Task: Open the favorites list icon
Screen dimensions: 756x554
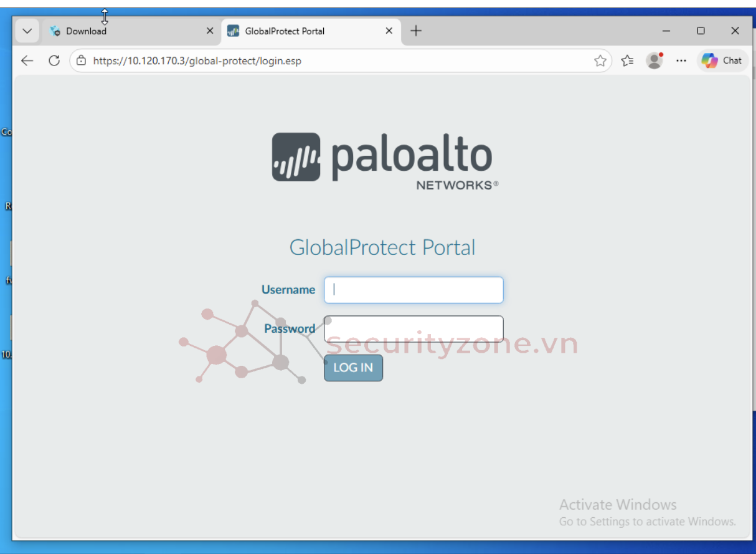Action: point(627,60)
